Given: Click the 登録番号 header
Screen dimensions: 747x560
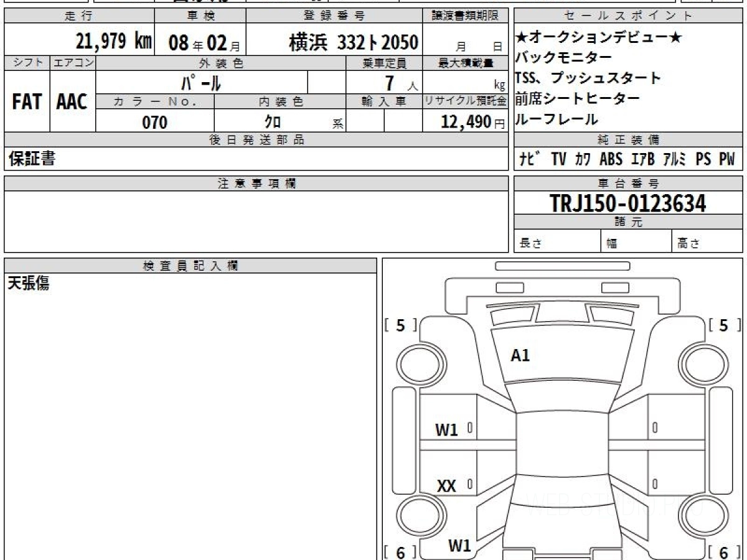Looking at the screenshot, I should click(x=334, y=16).
